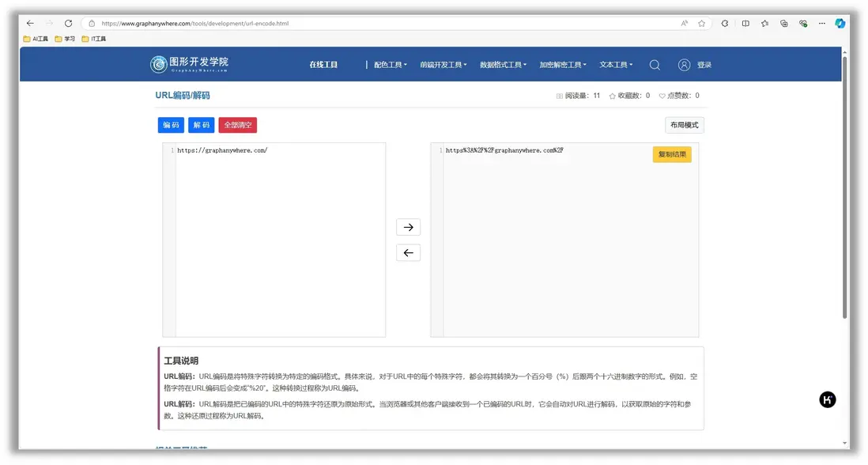Image resolution: width=868 pixels, height=465 pixels.
Task: Reload the page with the refresh icon
Action: tap(68, 23)
